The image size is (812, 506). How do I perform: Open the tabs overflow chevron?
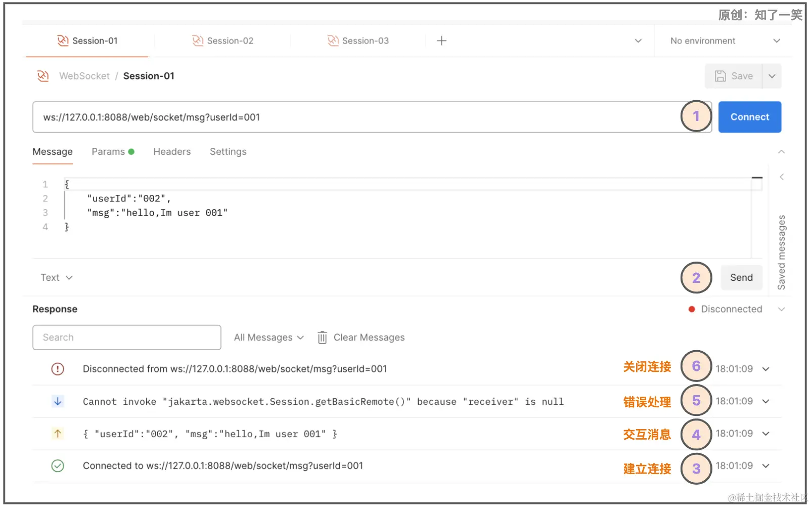(x=638, y=41)
